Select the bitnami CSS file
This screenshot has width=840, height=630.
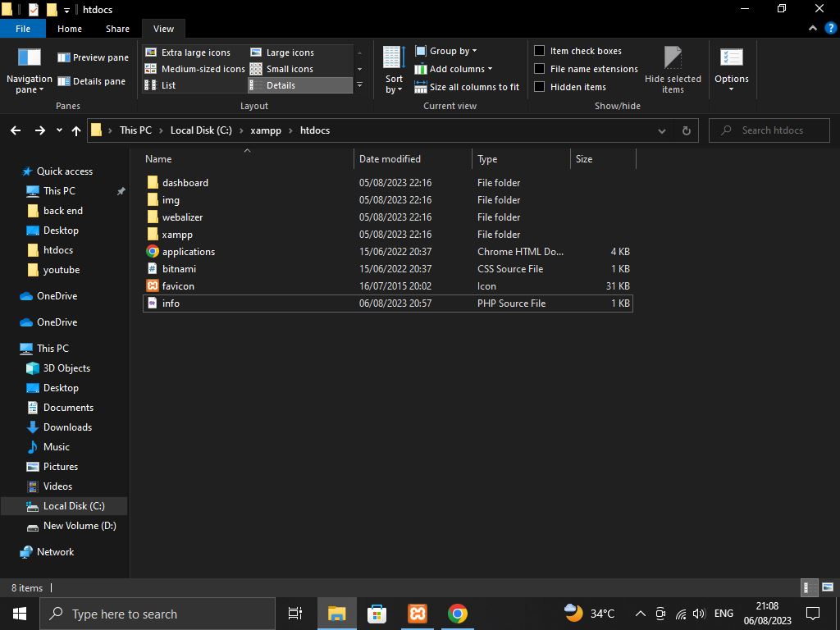point(388,269)
